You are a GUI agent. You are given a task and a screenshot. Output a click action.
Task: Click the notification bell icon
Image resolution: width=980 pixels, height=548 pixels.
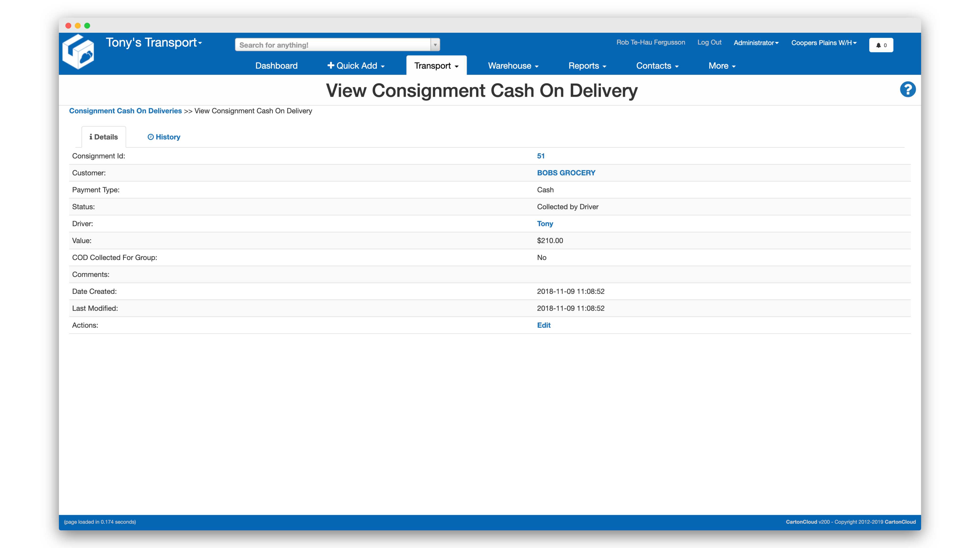pos(878,45)
